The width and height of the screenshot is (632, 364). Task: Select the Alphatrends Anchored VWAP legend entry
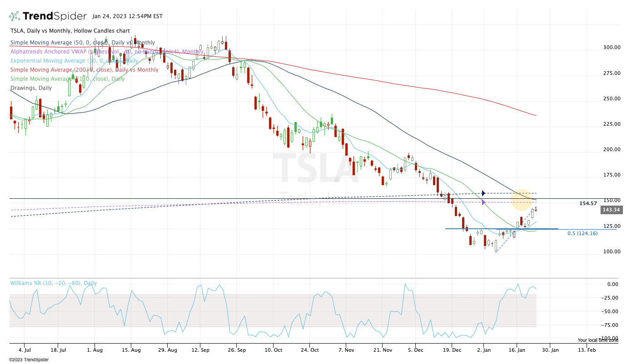pyautogui.click(x=107, y=52)
